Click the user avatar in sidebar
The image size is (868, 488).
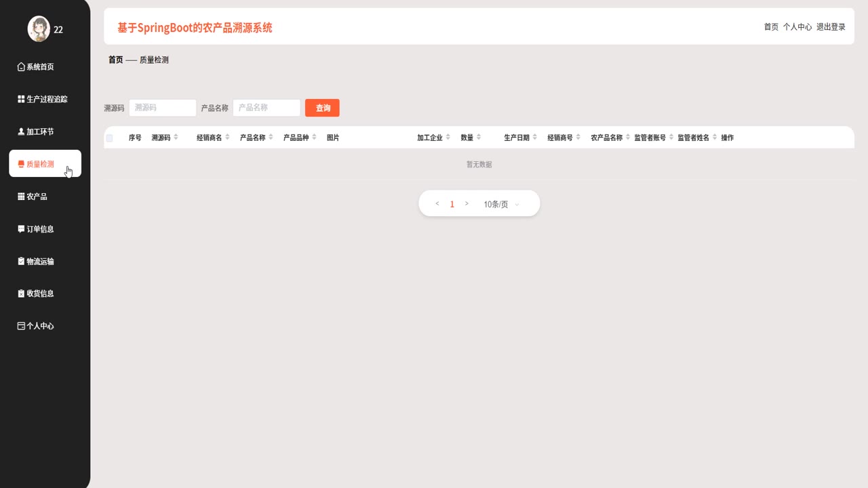click(39, 28)
